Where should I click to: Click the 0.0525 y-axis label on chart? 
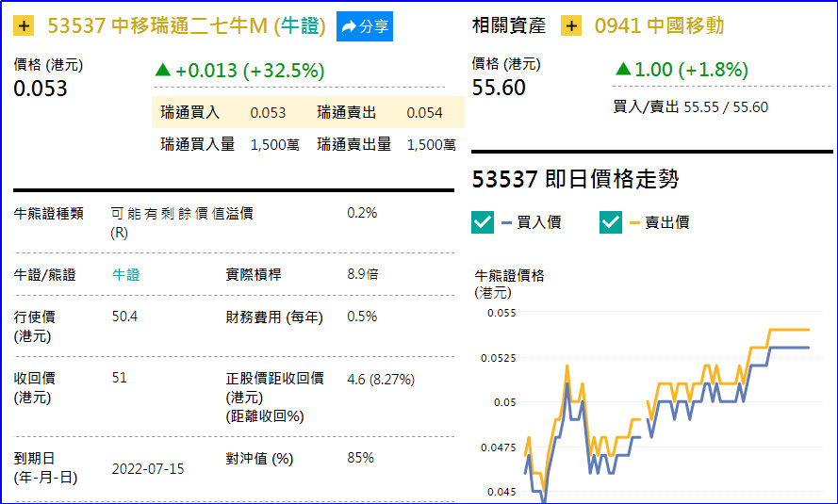501,357
